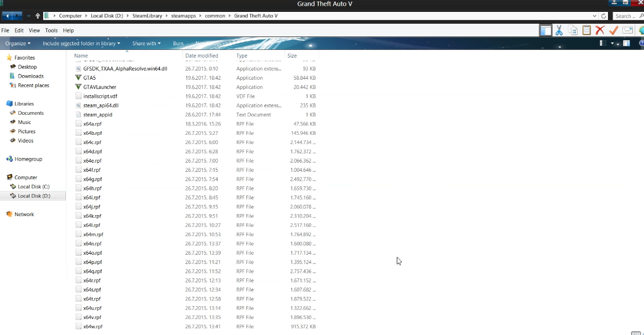
Task: Expand breadcrumb arrow after steamapps
Action: [201, 16]
